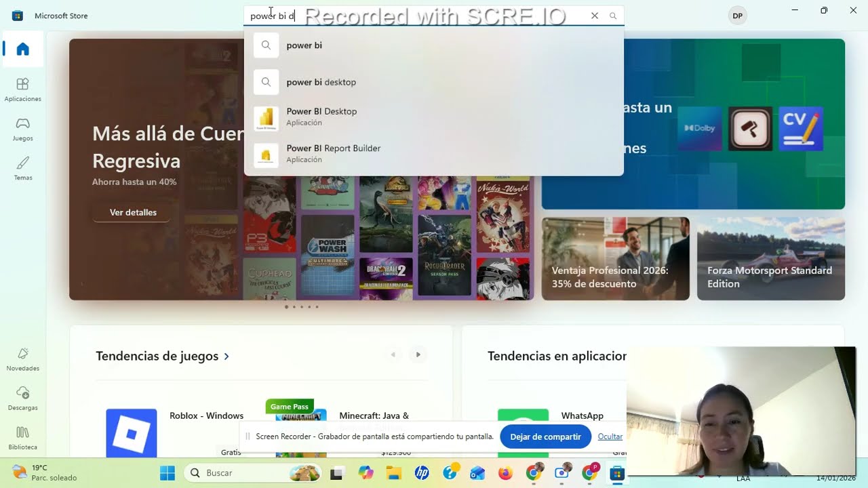Open Firefox from the taskbar

506,473
